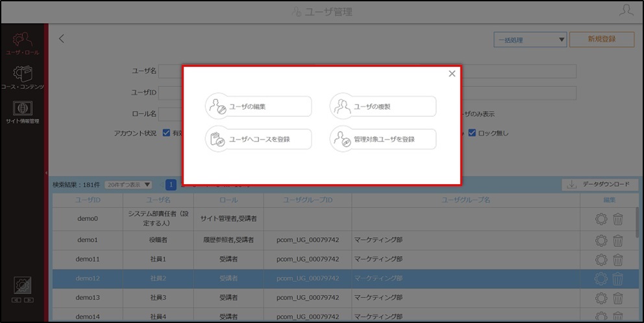Click the 社員1 user name cell

pos(158,259)
